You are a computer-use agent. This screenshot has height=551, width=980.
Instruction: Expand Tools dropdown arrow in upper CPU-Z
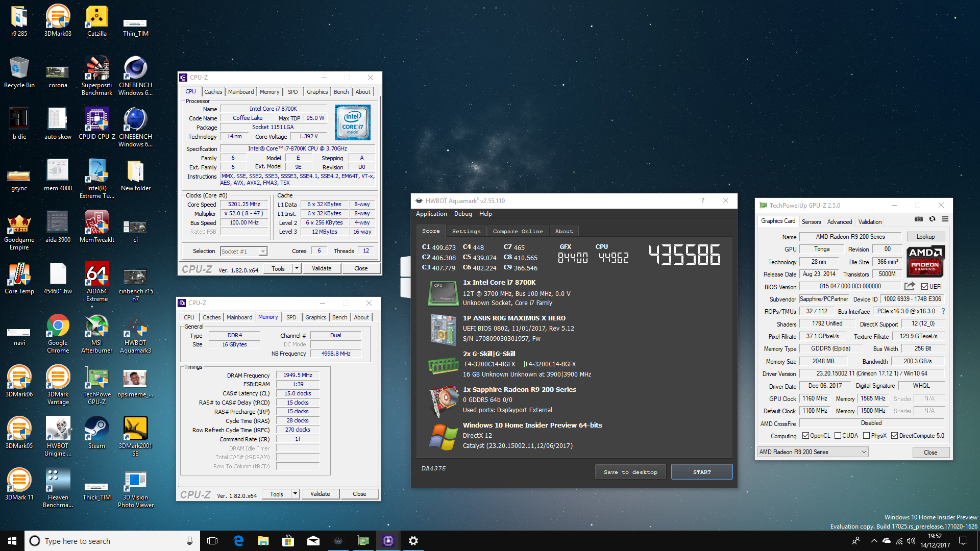coord(296,268)
